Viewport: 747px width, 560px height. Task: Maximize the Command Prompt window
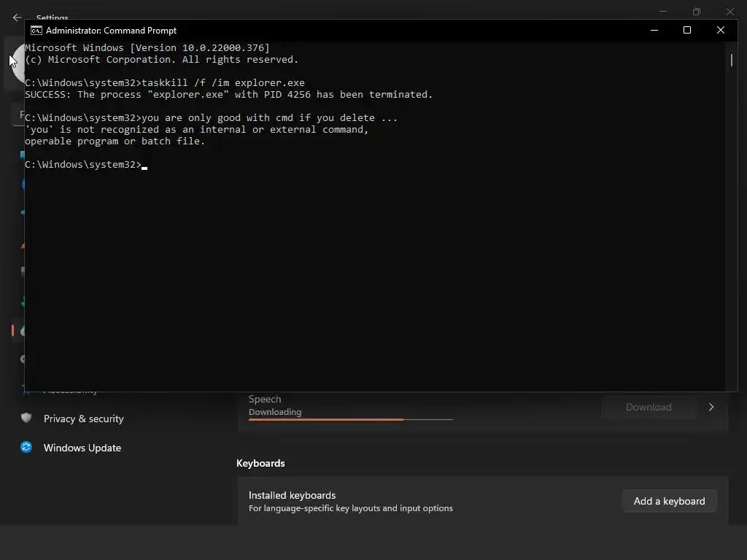[687, 30]
